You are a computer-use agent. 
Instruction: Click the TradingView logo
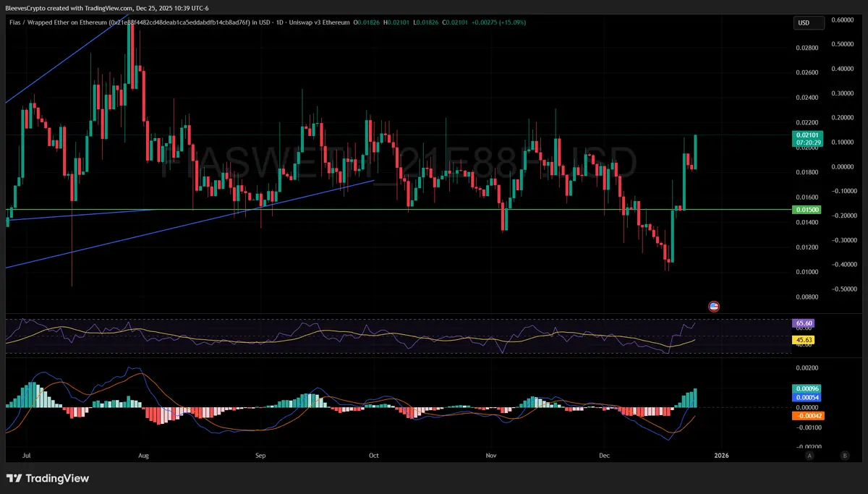[48, 478]
